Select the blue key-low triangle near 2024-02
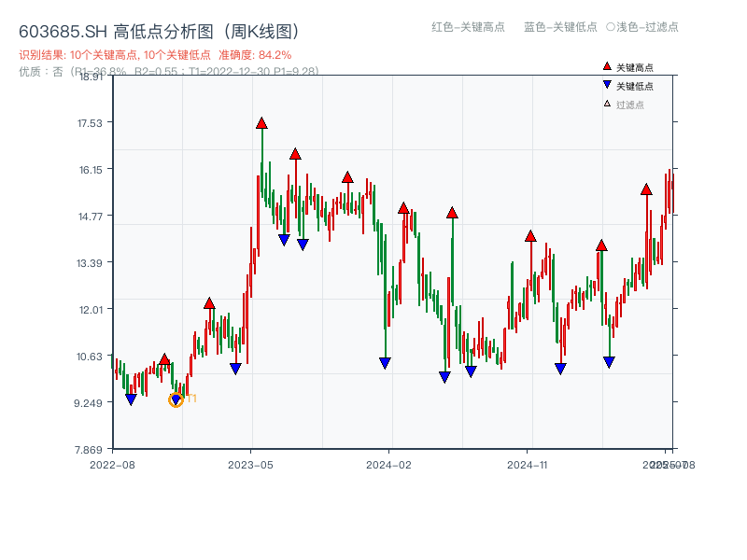 pos(384,362)
